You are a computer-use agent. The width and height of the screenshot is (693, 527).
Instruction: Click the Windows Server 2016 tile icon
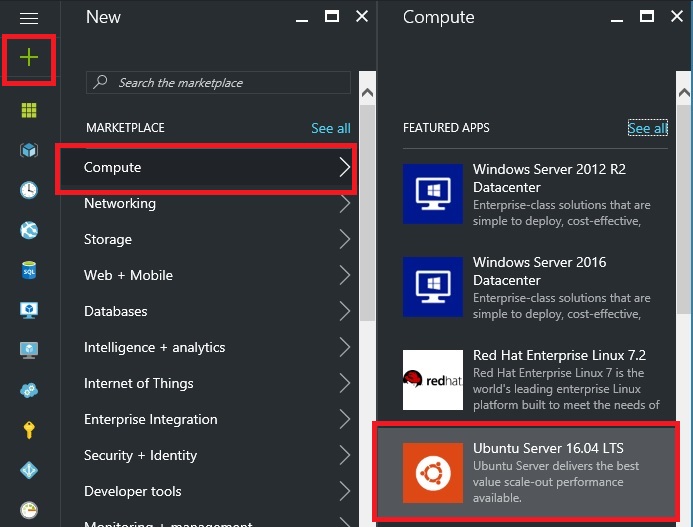coord(433,286)
